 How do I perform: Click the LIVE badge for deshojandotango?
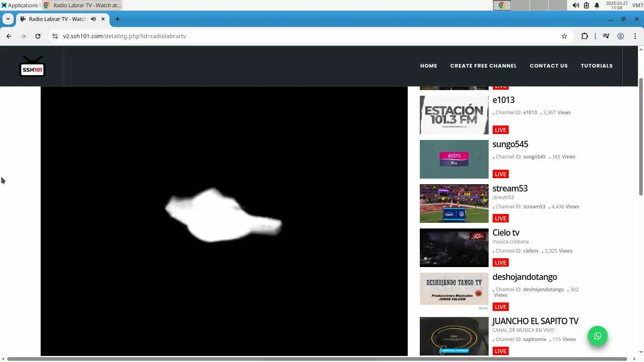pos(501,307)
